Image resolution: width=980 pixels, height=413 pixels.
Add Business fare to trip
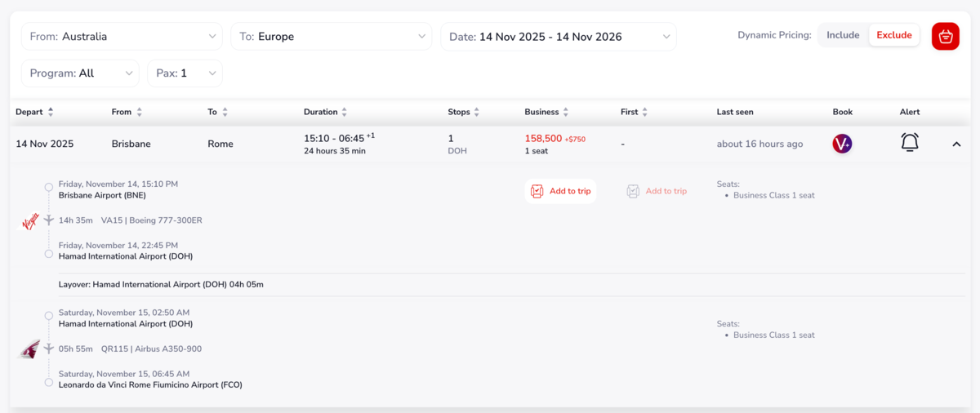560,191
